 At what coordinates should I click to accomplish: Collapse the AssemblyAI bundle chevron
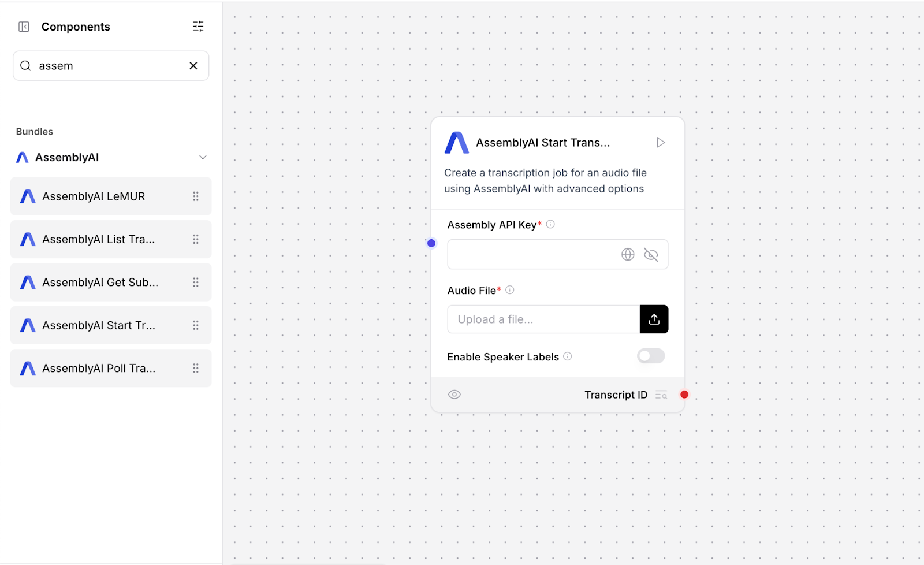point(203,157)
